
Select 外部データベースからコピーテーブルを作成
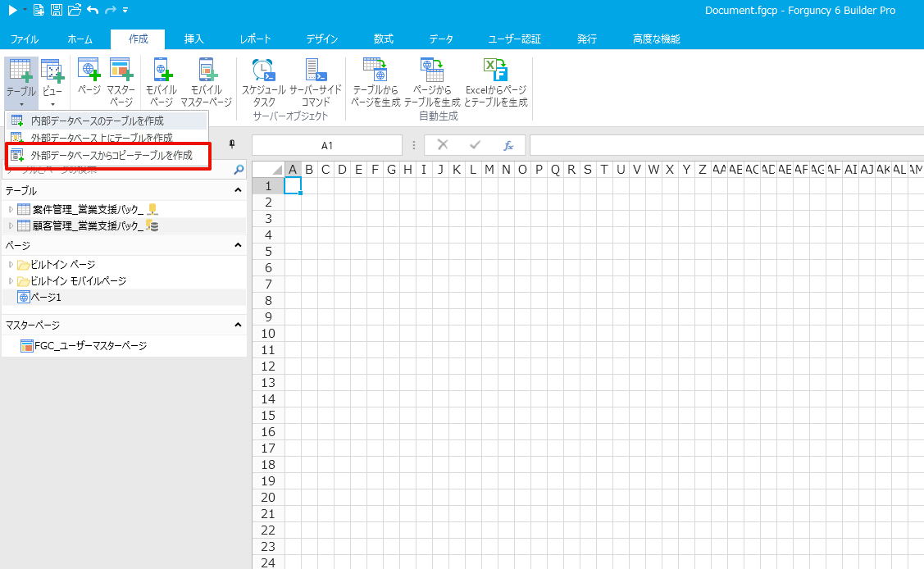point(107,156)
